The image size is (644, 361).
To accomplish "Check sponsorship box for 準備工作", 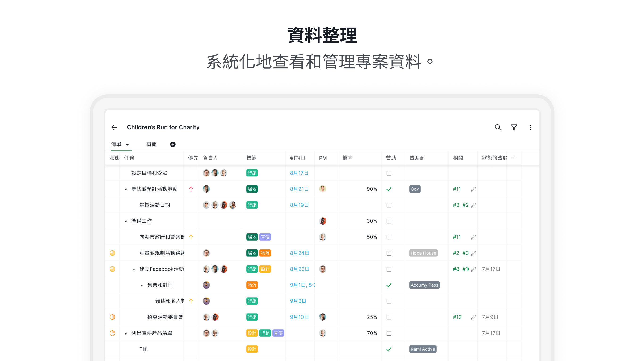I will [x=389, y=221].
